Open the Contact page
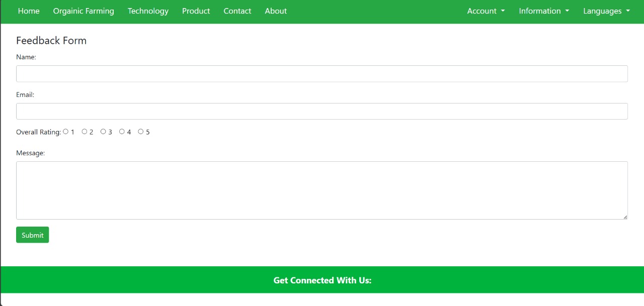 click(237, 11)
